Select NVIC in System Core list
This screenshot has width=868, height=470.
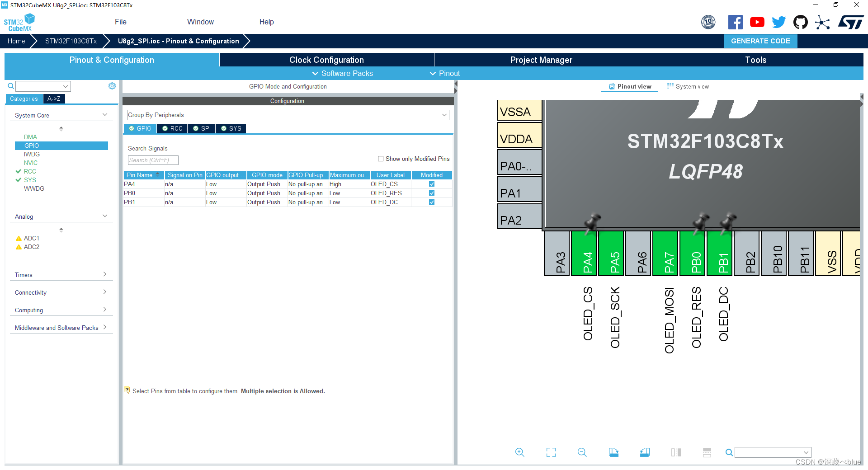[31, 163]
